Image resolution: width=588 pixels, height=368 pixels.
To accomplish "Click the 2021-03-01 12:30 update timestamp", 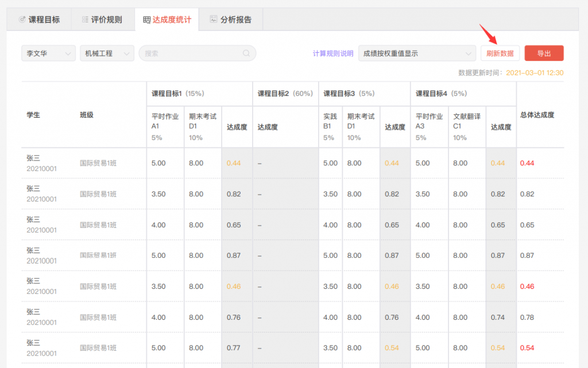I will [535, 73].
